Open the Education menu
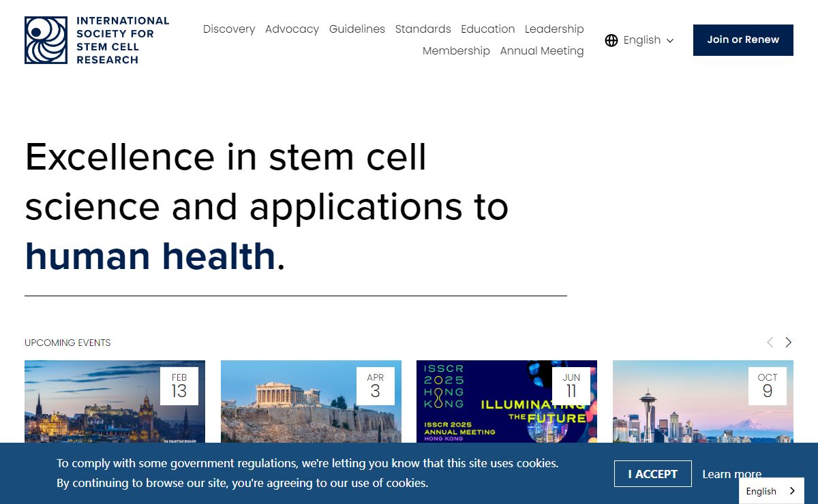Image resolution: width=818 pixels, height=504 pixels. coord(488,29)
